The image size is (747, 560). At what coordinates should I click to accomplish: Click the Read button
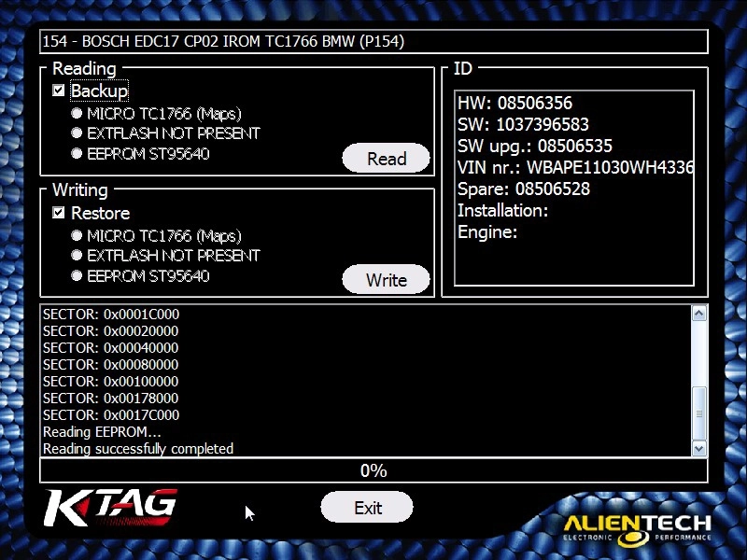[x=386, y=158]
